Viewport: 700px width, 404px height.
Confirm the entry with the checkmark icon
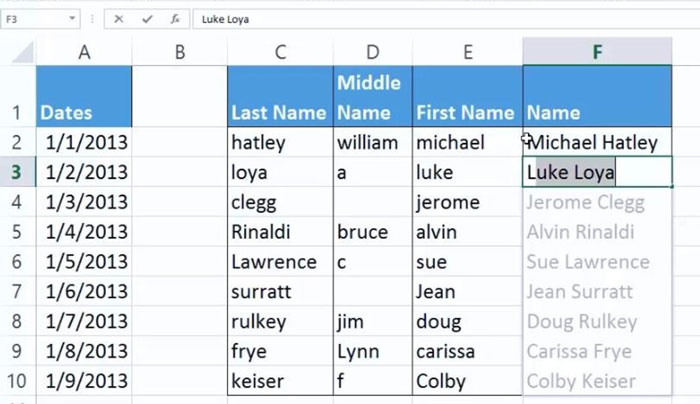[x=147, y=19]
